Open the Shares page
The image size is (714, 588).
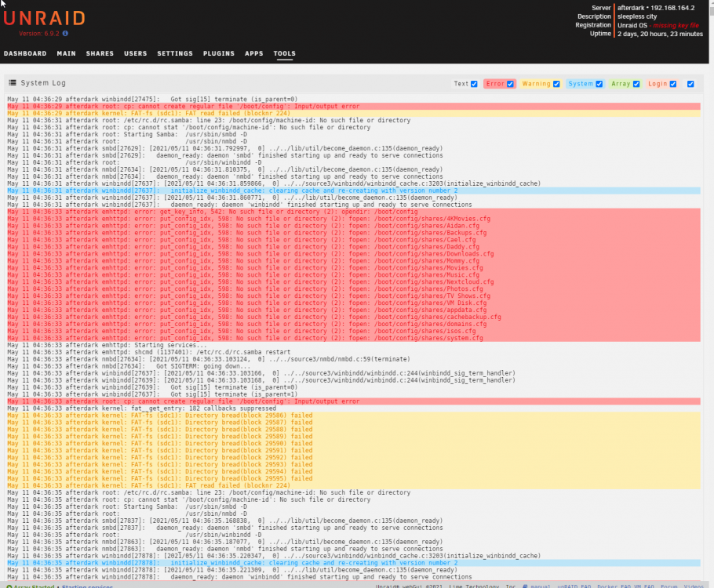click(x=100, y=53)
